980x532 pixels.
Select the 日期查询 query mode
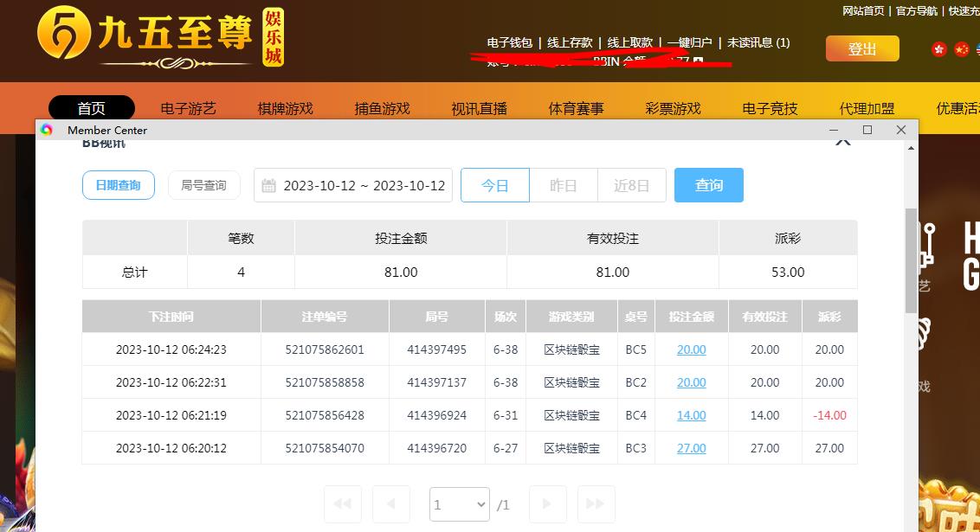tap(119, 185)
